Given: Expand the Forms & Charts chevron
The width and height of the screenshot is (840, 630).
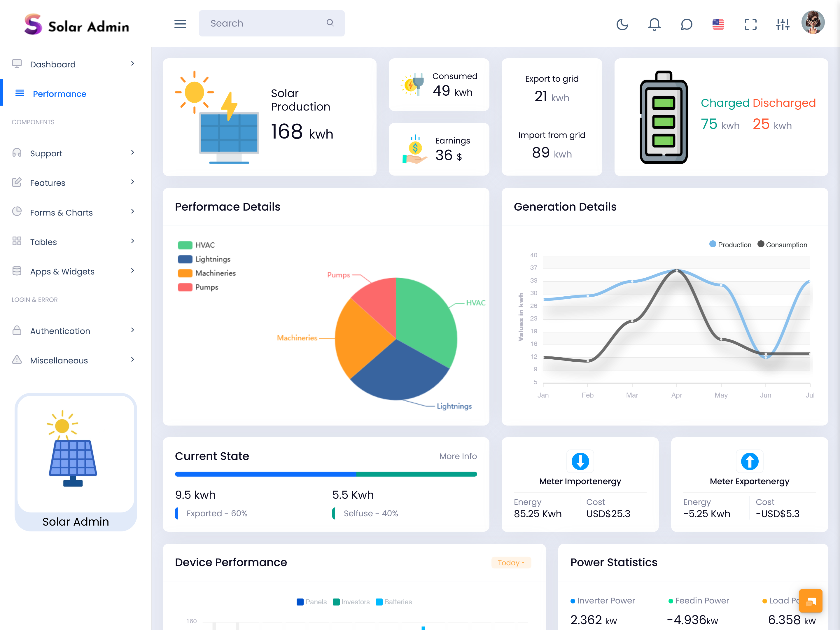Looking at the screenshot, I should (x=132, y=211).
